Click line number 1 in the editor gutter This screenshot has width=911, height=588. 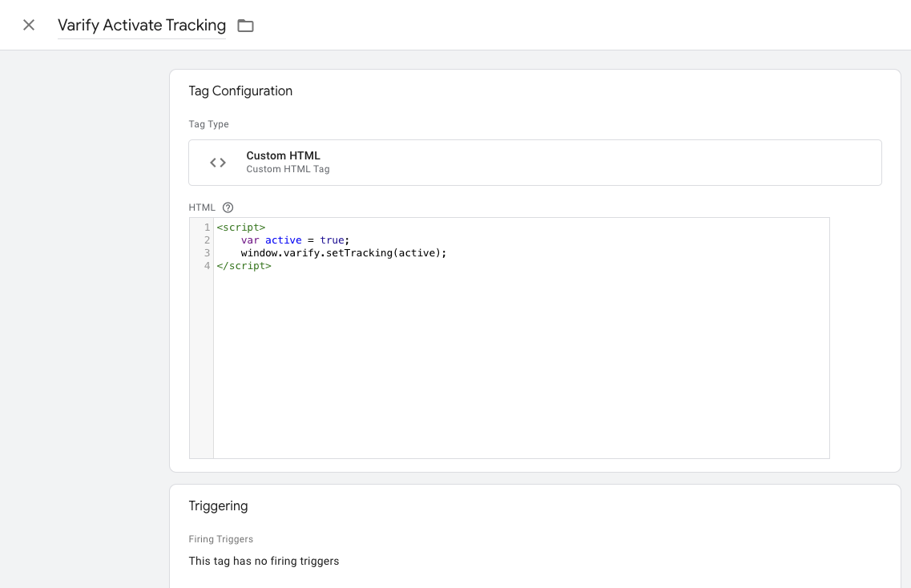(x=207, y=228)
